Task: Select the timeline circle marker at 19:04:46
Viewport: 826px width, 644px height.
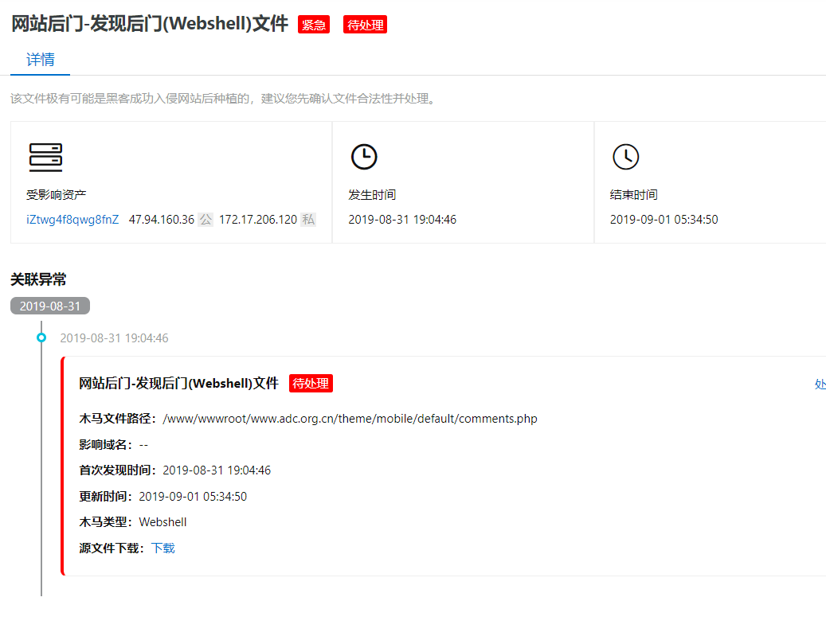Action: [41, 338]
